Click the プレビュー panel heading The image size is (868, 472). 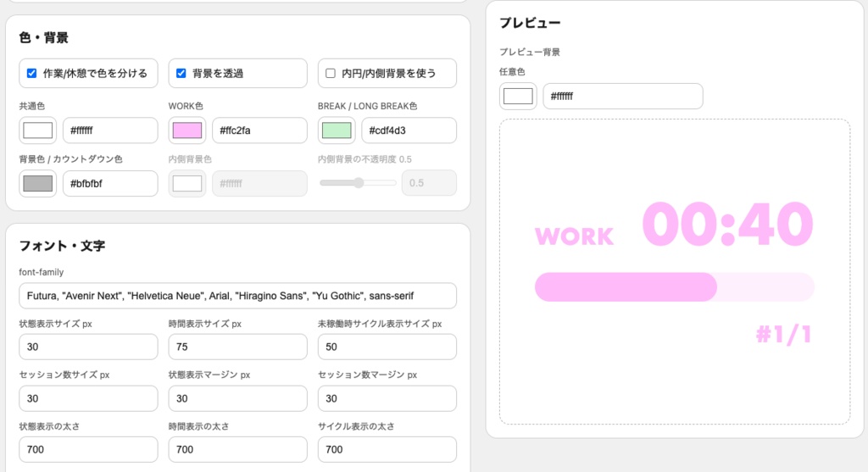[530, 23]
